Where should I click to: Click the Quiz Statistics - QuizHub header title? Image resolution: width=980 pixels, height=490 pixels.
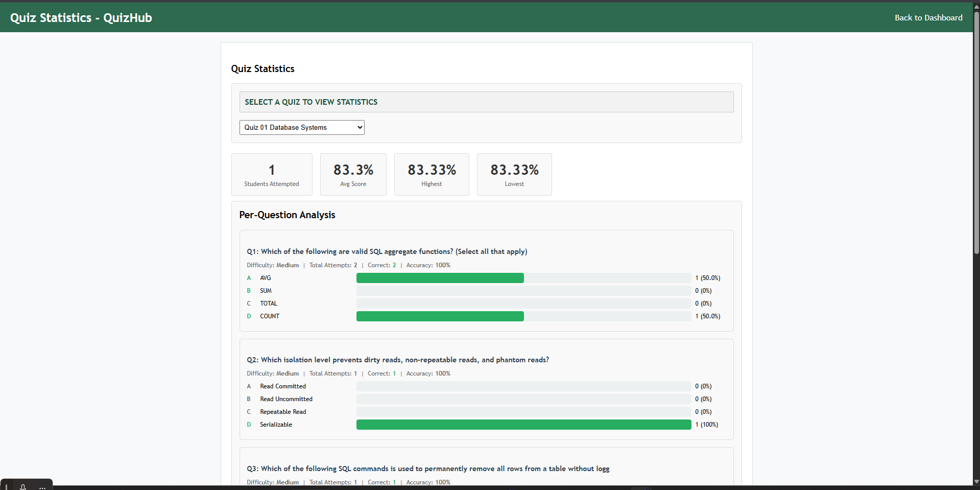(x=81, y=18)
